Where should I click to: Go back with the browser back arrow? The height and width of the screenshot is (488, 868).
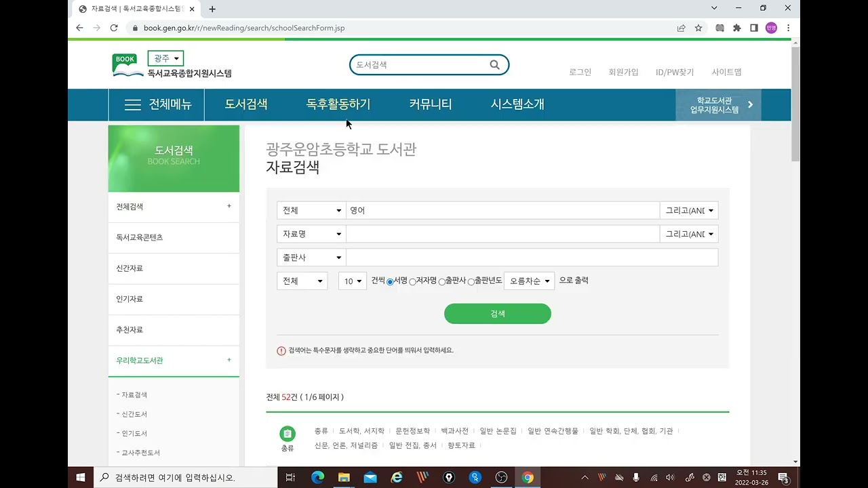pos(79,28)
